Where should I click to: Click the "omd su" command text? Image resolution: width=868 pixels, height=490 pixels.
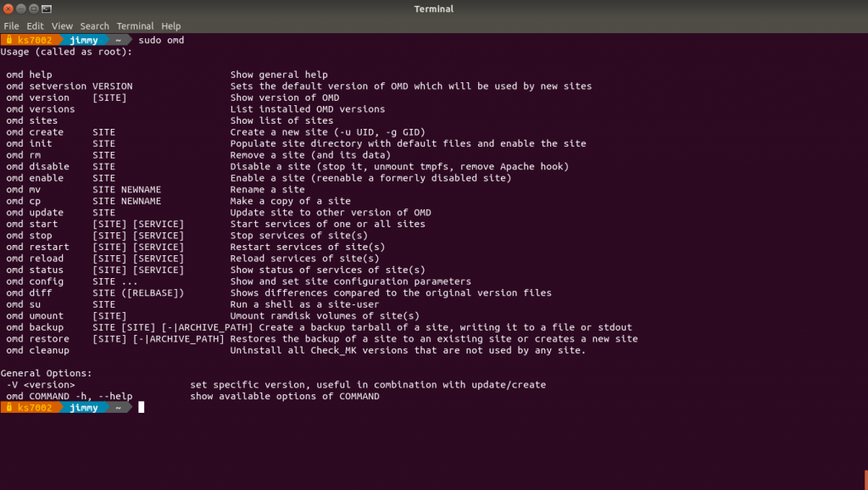coord(23,304)
